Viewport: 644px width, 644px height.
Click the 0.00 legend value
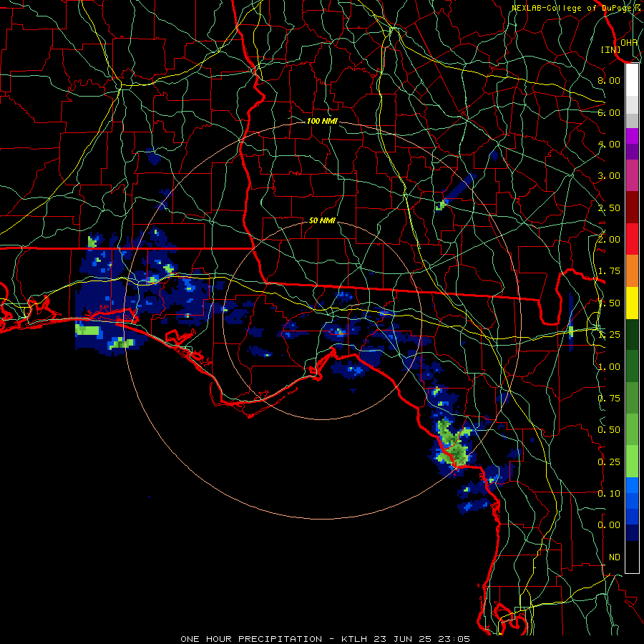coord(609,525)
